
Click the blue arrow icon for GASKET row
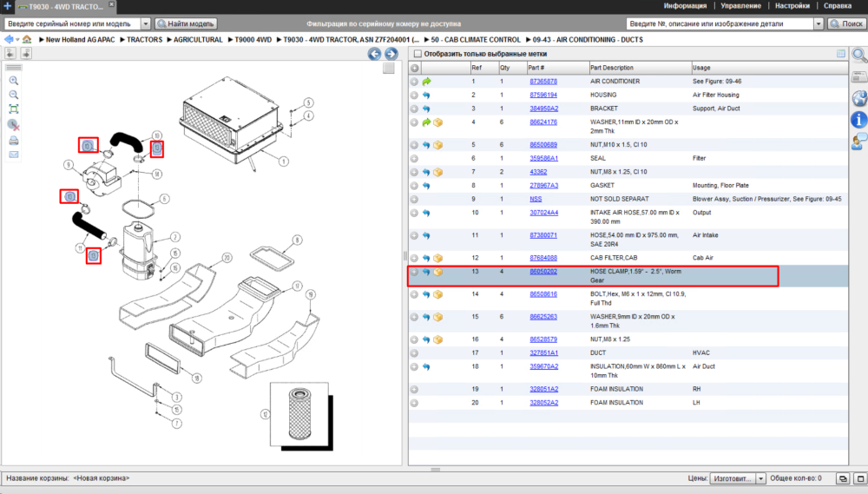click(426, 186)
